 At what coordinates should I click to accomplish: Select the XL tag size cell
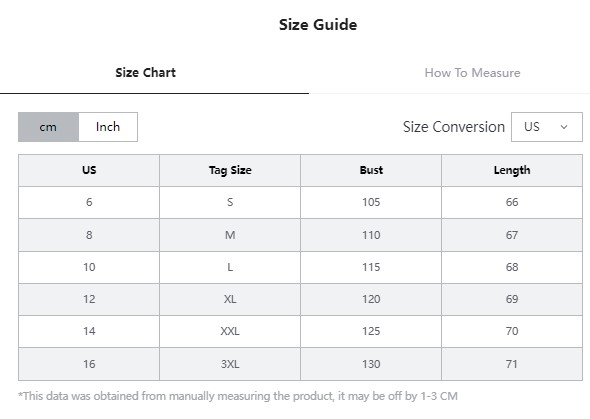click(230, 299)
